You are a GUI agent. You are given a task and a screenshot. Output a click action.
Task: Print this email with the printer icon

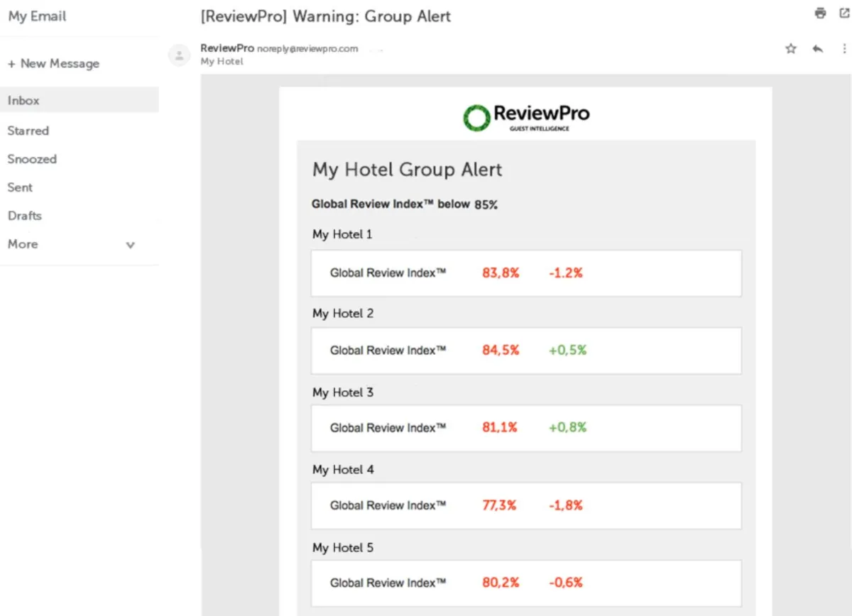[821, 13]
